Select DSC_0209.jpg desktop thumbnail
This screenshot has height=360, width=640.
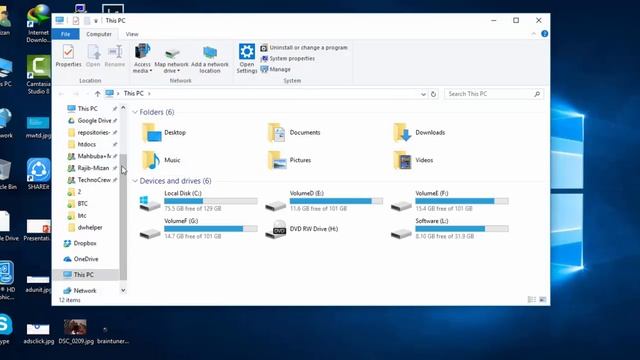point(76,332)
